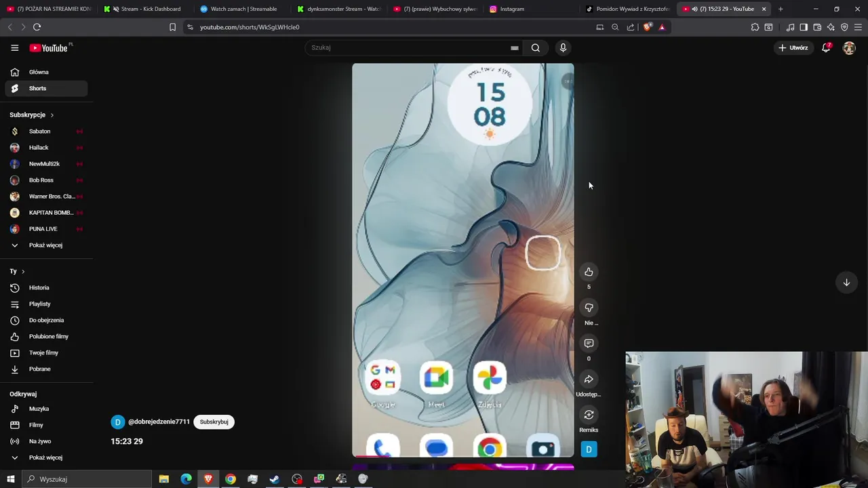Viewport: 868px width, 488px height.
Task: Open a new browser tab
Action: point(781,9)
